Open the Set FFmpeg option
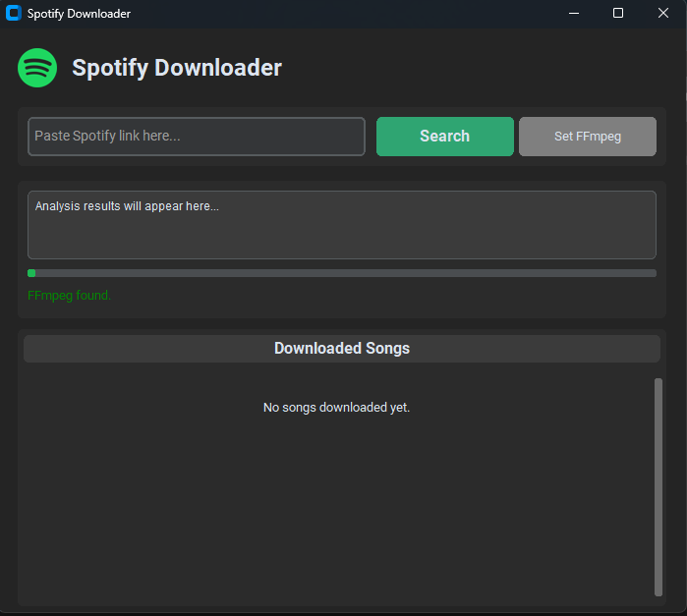This screenshot has width=687, height=616. (x=588, y=137)
